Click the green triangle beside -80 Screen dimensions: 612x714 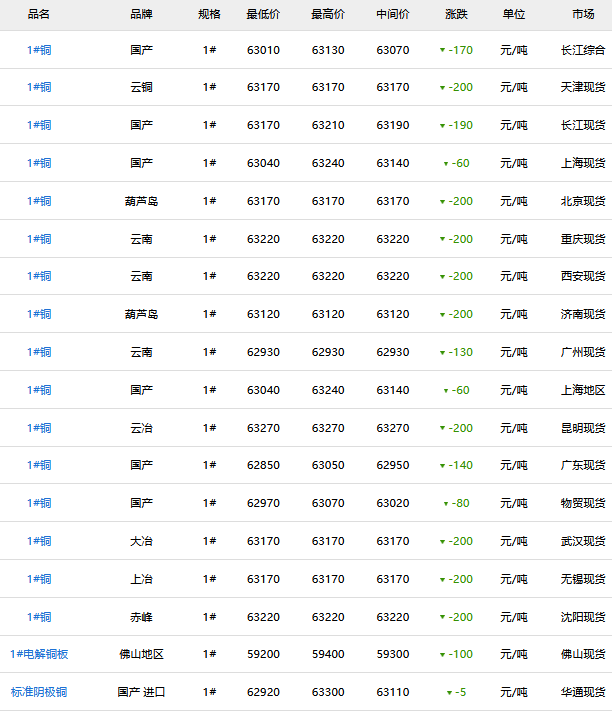446,504
